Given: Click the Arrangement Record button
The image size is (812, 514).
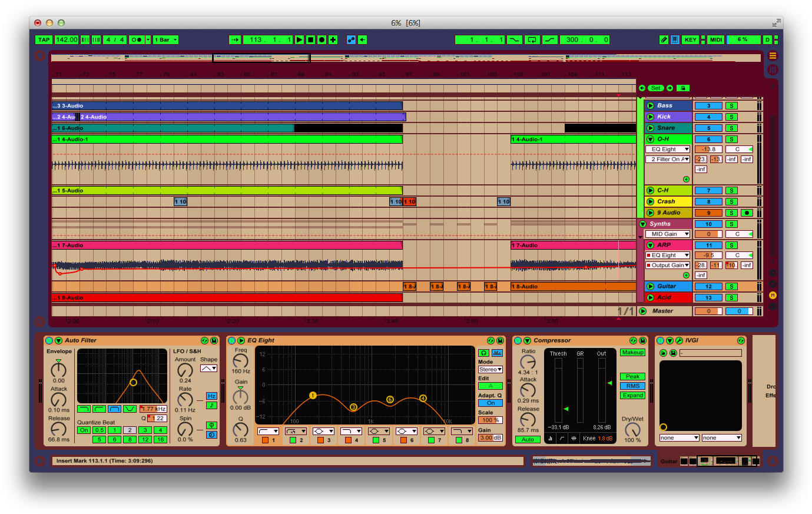Looking at the screenshot, I should 322,40.
